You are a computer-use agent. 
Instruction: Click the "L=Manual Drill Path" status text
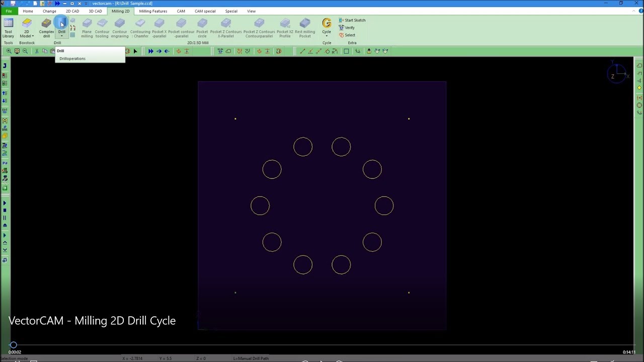[x=251, y=358]
